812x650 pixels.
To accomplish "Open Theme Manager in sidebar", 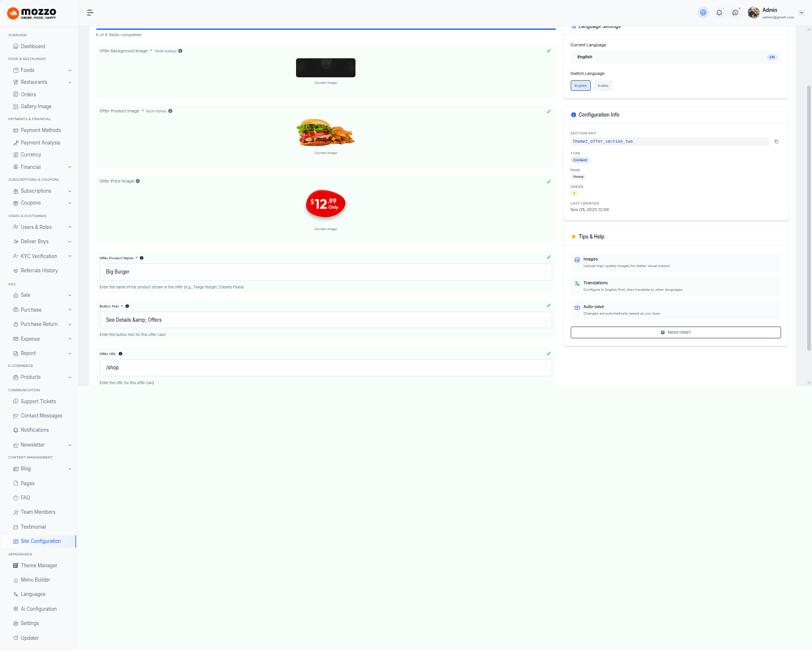I will (39, 566).
